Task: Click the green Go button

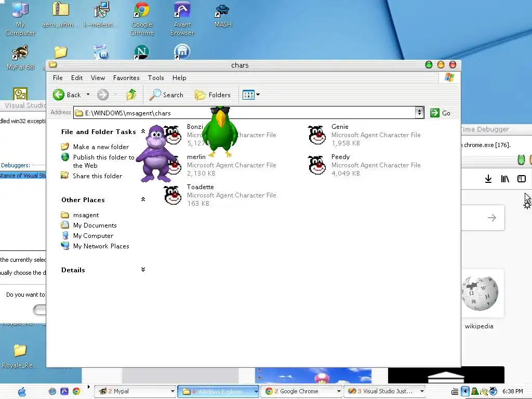Action: (440, 113)
